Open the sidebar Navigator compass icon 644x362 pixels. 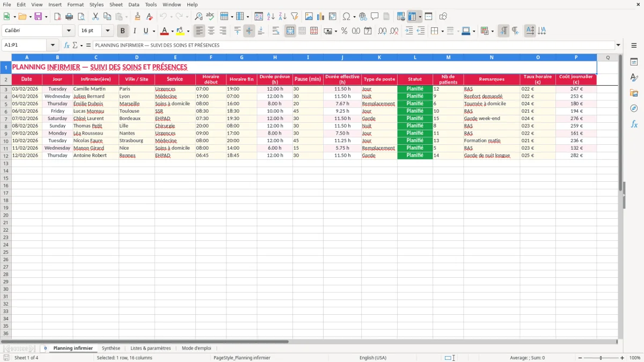pyautogui.click(x=634, y=108)
